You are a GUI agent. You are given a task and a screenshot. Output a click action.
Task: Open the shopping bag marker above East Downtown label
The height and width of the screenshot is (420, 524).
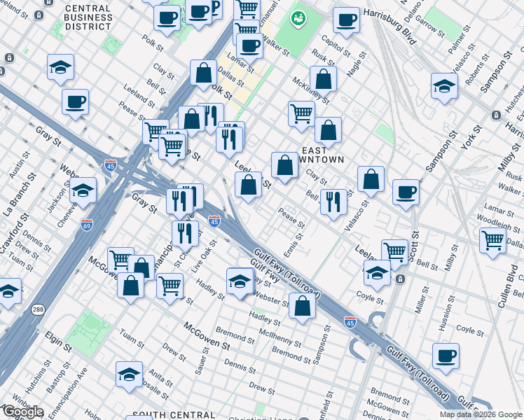point(328,132)
